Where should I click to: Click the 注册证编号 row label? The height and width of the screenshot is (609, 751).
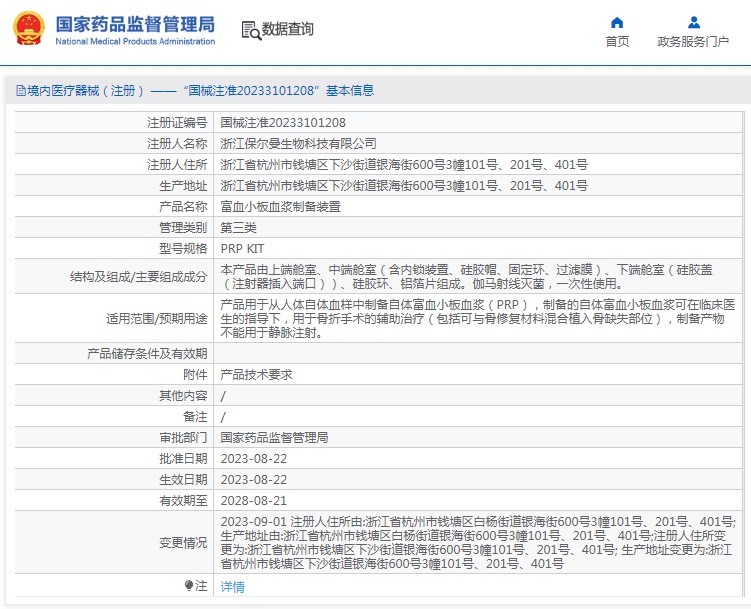tap(177, 123)
